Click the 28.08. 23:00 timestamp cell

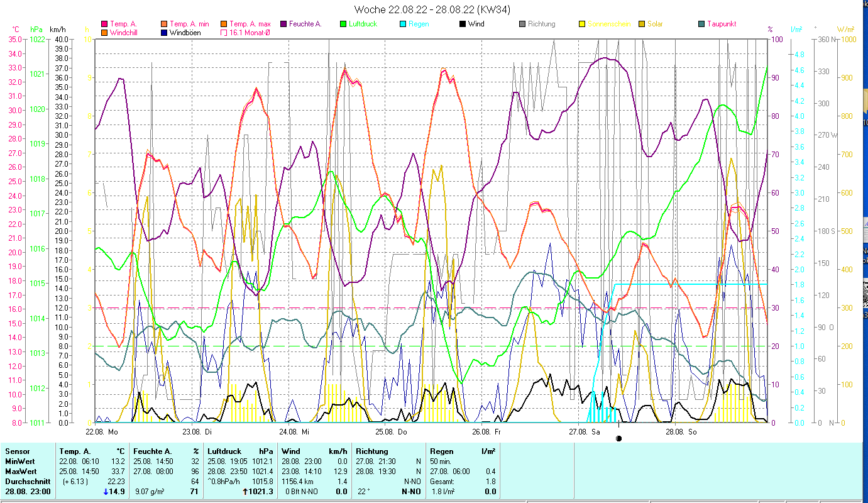pos(27,492)
